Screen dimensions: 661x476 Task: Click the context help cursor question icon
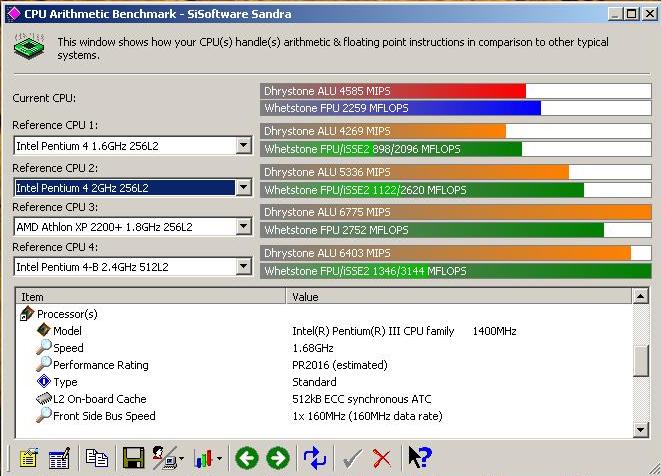pyautogui.click(x=419, y=457)
